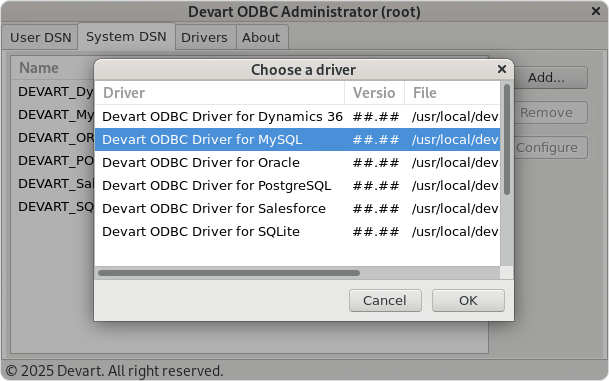The height and width of the screenshot is (381, 609).
Task: Confirm driver choice with OK button
Action: [x=468, y=300]
